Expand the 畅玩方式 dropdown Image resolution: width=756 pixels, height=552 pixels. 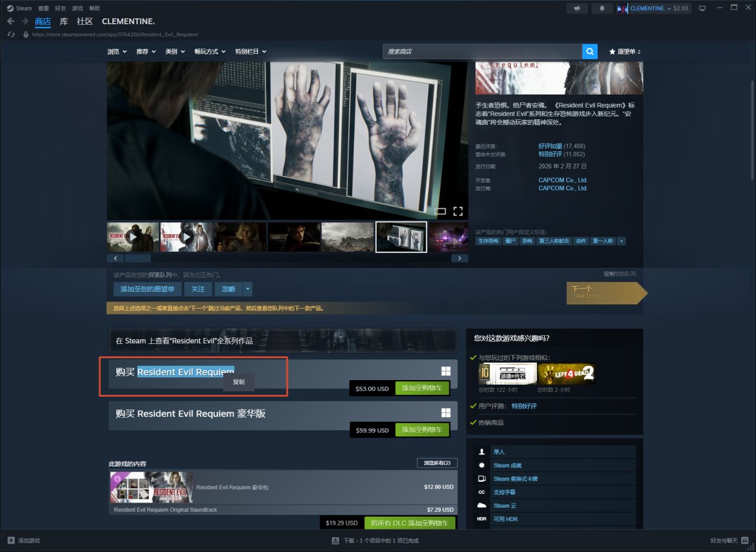[x=210, y=51]
